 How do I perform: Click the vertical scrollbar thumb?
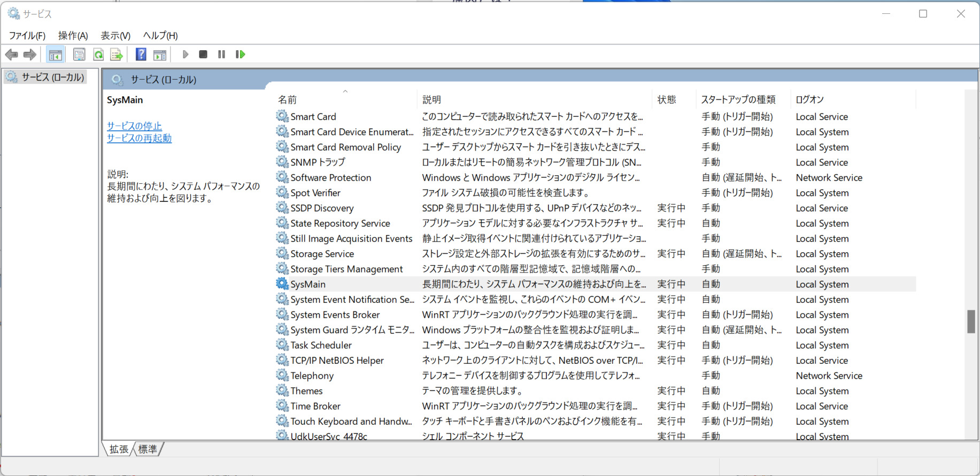tap(971, 322)
